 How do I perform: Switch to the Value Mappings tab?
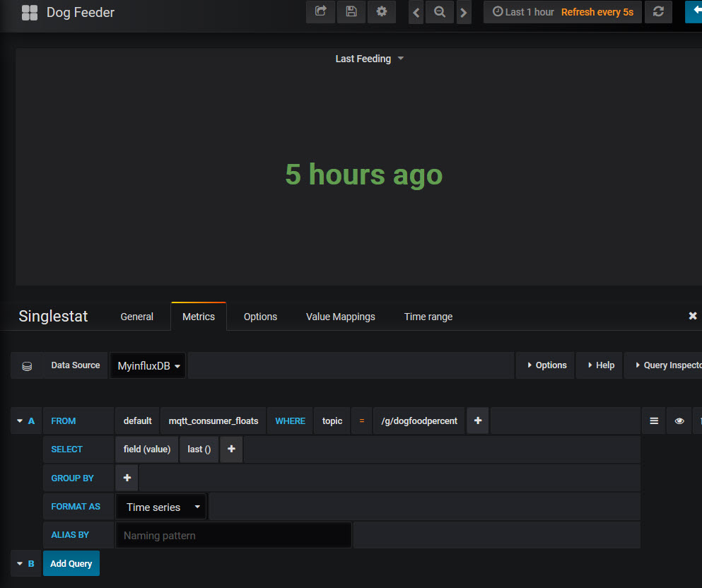click(x=340, y=316)
